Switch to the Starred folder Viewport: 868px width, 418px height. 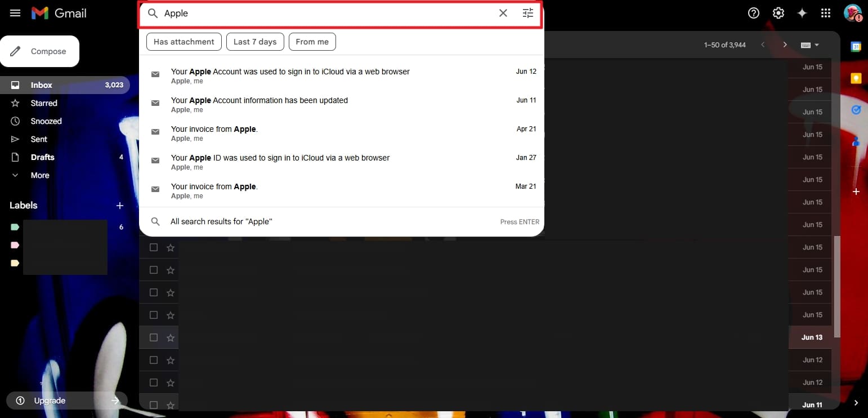pyautogui.click(x=44, y=103)
